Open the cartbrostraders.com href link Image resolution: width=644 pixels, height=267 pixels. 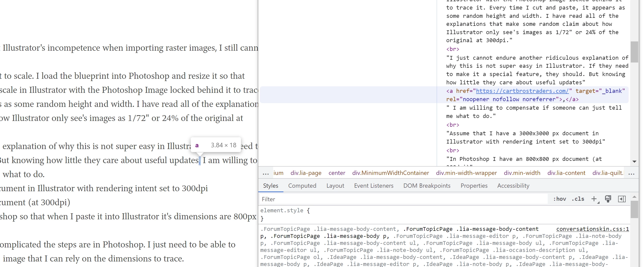click(522, 91)
